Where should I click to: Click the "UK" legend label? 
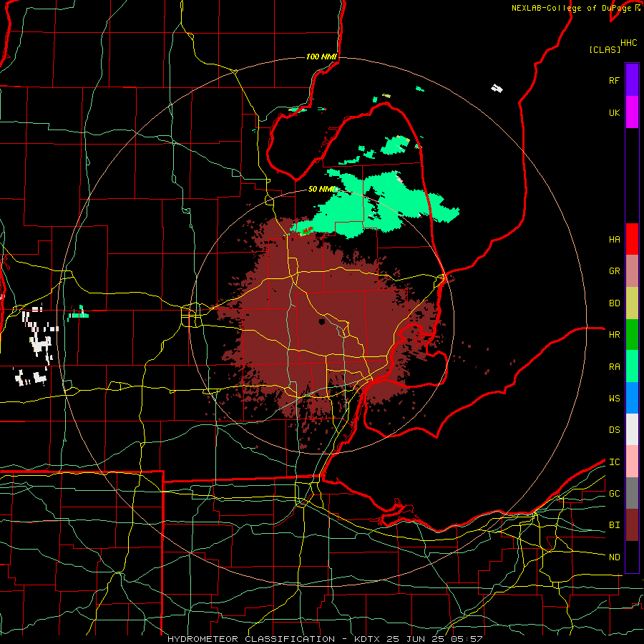(x=614, y=112)
